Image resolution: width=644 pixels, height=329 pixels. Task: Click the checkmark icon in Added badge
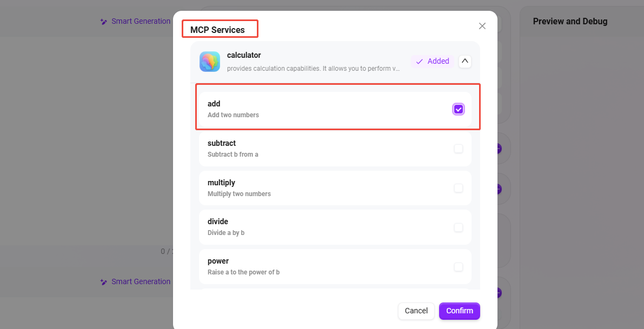point(419,62)
